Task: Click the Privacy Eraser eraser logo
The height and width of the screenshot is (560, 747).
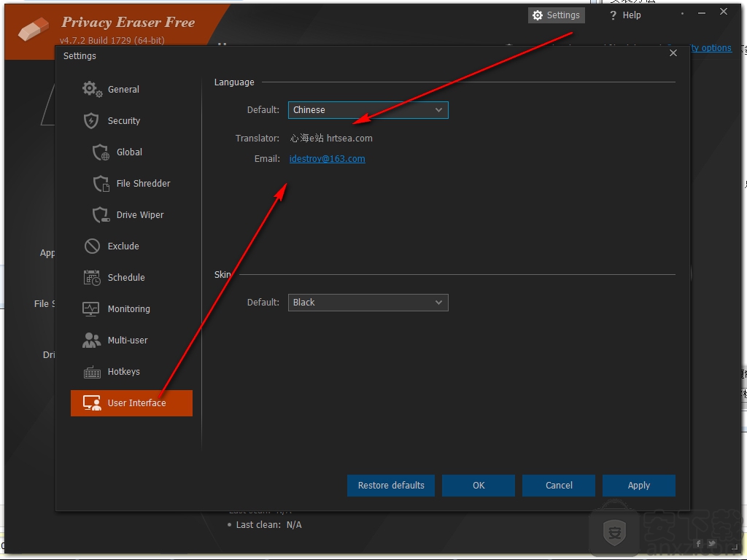Action: click(x=34, y=28)
